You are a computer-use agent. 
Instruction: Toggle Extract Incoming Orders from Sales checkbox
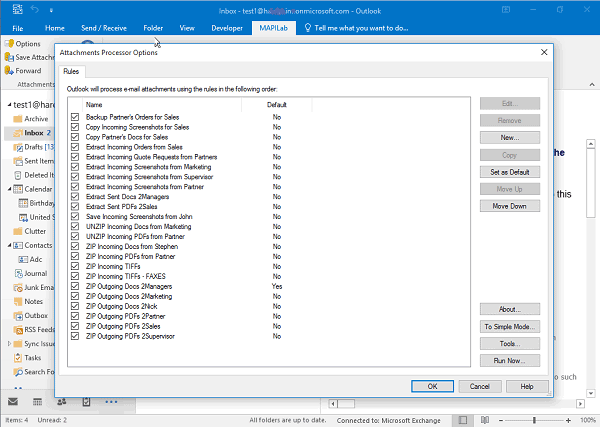[x=75, y=147]
